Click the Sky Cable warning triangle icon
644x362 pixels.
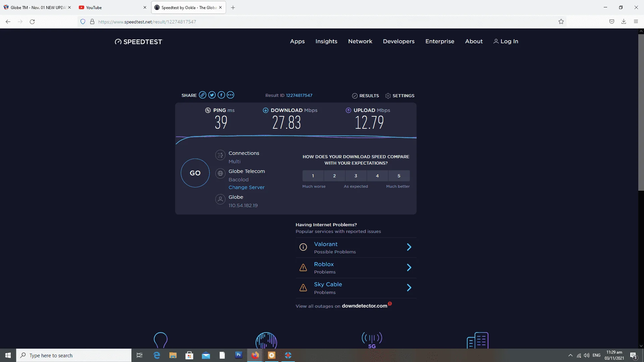click(303, 288)
